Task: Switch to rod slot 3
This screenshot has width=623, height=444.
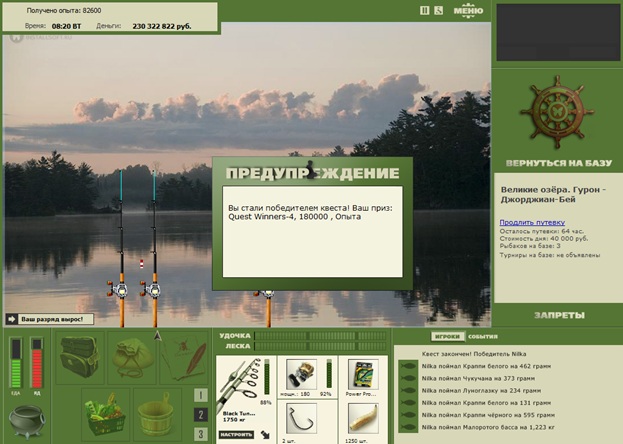Action: 201,434
